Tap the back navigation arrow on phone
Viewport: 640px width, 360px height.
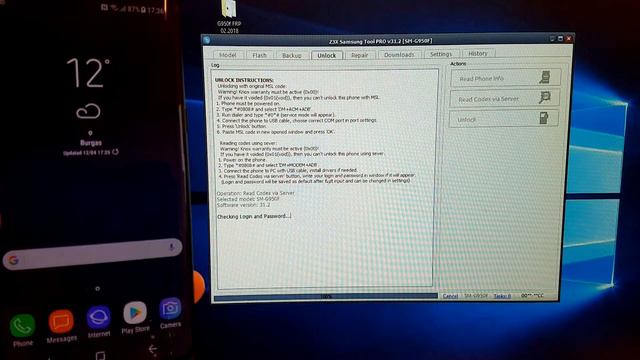[x=153, y=349]
